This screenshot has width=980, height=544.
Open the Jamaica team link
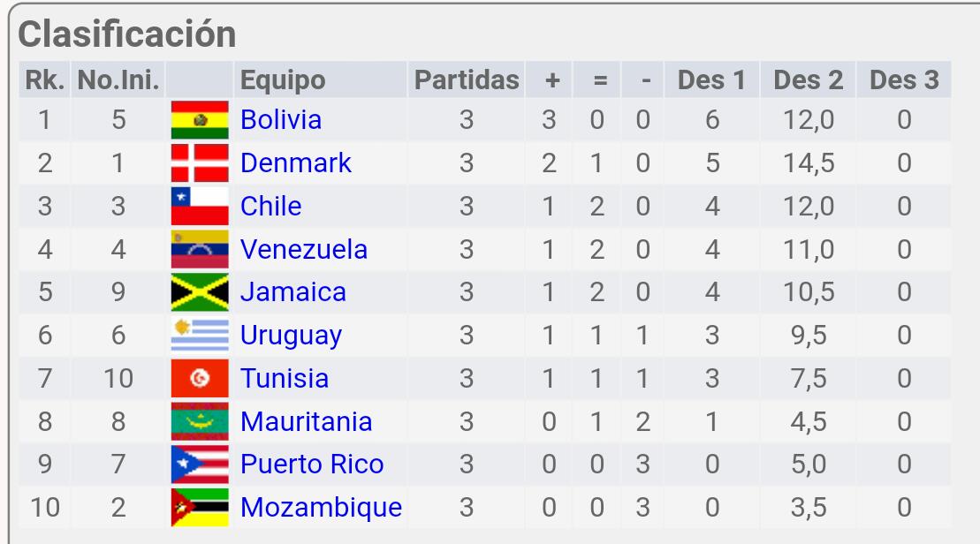point(293,292)
